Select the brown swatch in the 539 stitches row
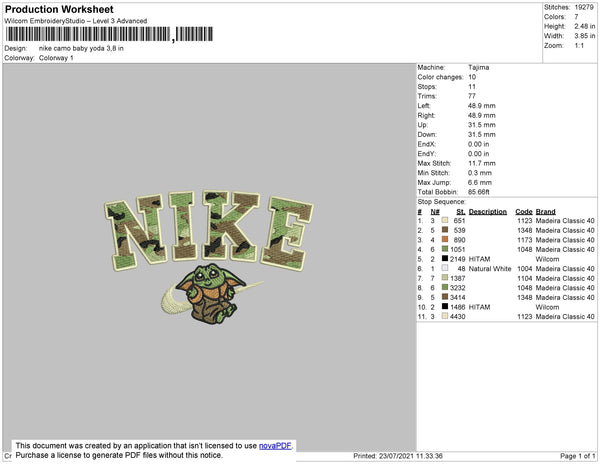Screen dimensions: 600x464 point(445,230)
